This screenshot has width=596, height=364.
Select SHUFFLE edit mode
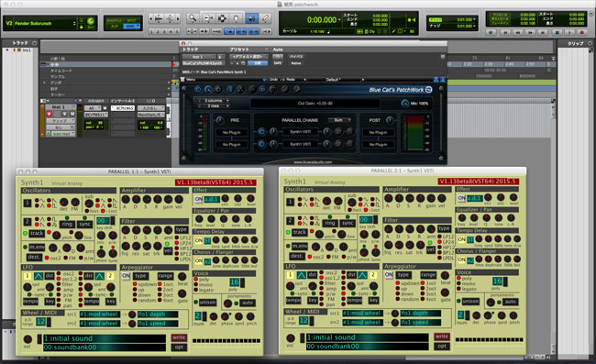[114, 20]
